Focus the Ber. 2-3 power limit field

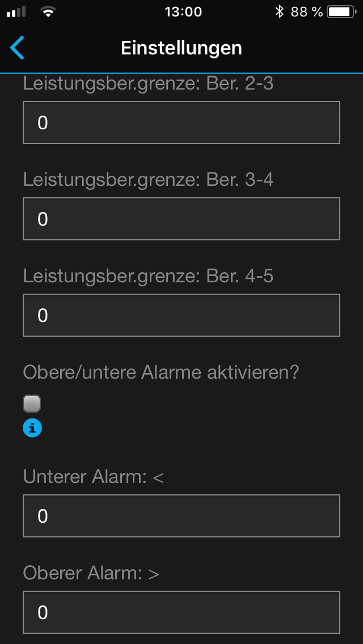pos(181,122)
